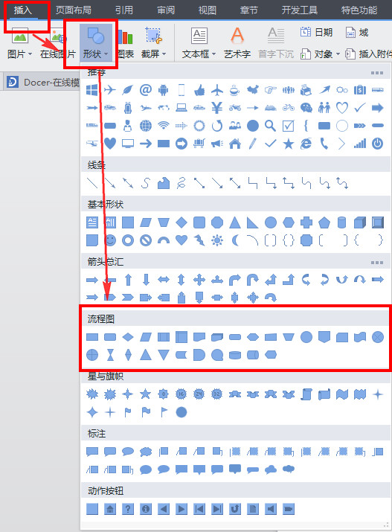Open the Docer-在线模板 document tab
The image size is (392, 532).
43,82
